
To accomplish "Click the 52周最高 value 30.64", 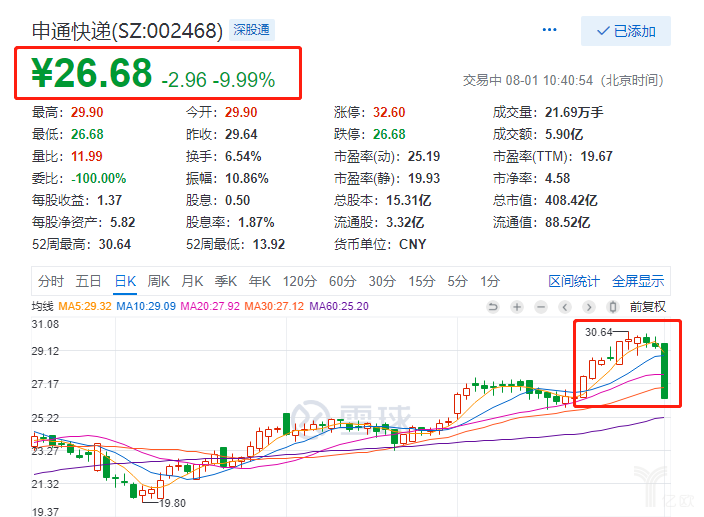I will (x=115, y=244).
